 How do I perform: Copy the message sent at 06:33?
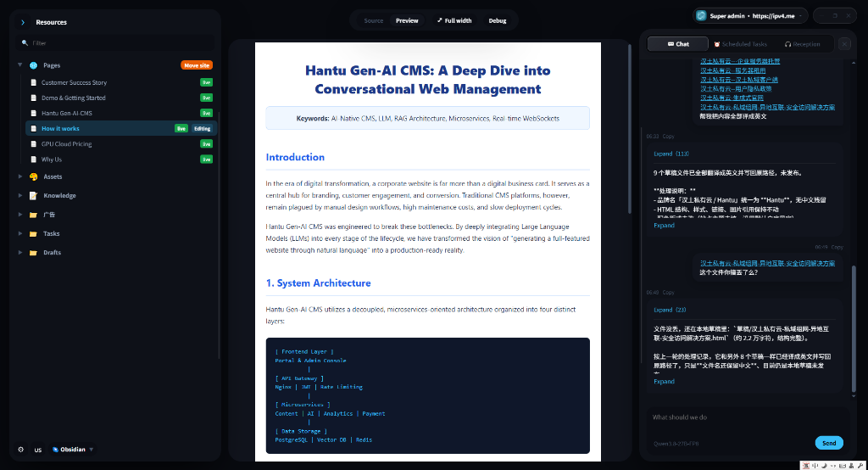click(668, 137)
